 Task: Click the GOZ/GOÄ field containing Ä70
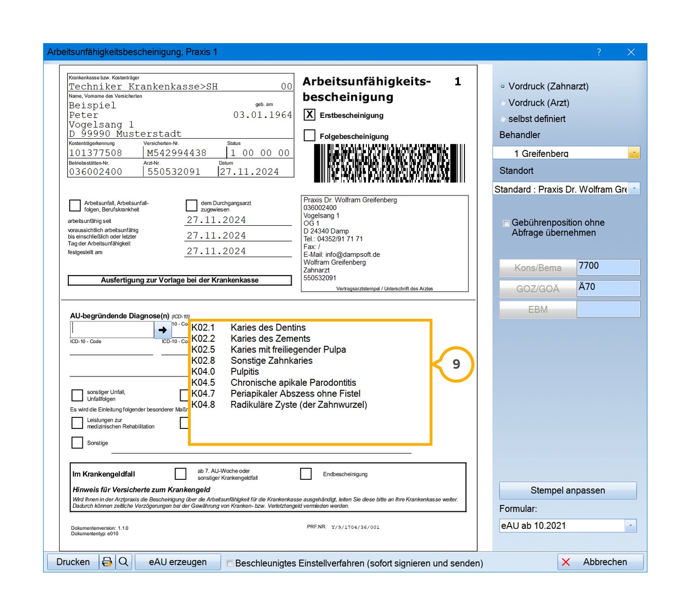608,288
